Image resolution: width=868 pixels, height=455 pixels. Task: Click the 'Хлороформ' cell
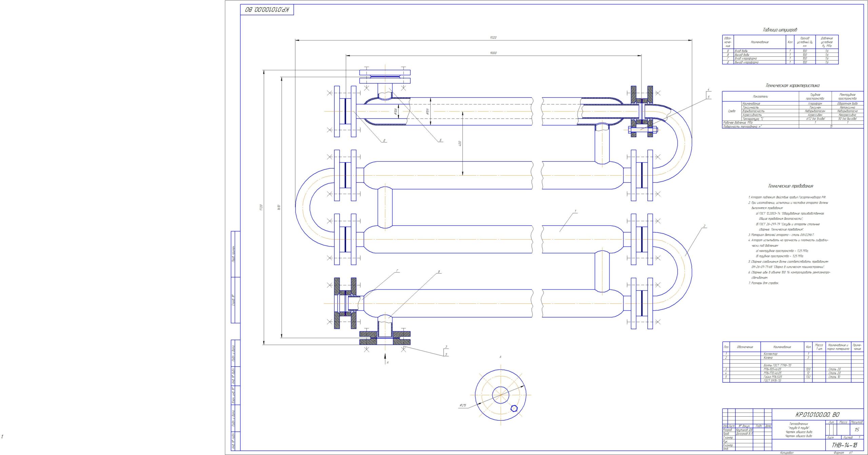click(x=815, y=103)
